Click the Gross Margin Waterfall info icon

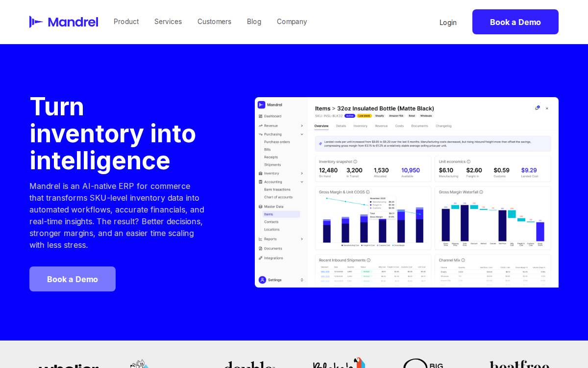[x=481, y=192]
